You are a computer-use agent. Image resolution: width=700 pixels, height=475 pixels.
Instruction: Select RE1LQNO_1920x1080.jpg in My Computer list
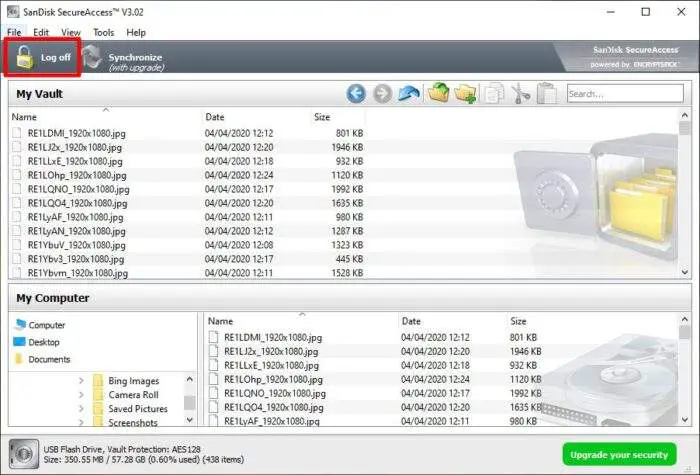275,393
